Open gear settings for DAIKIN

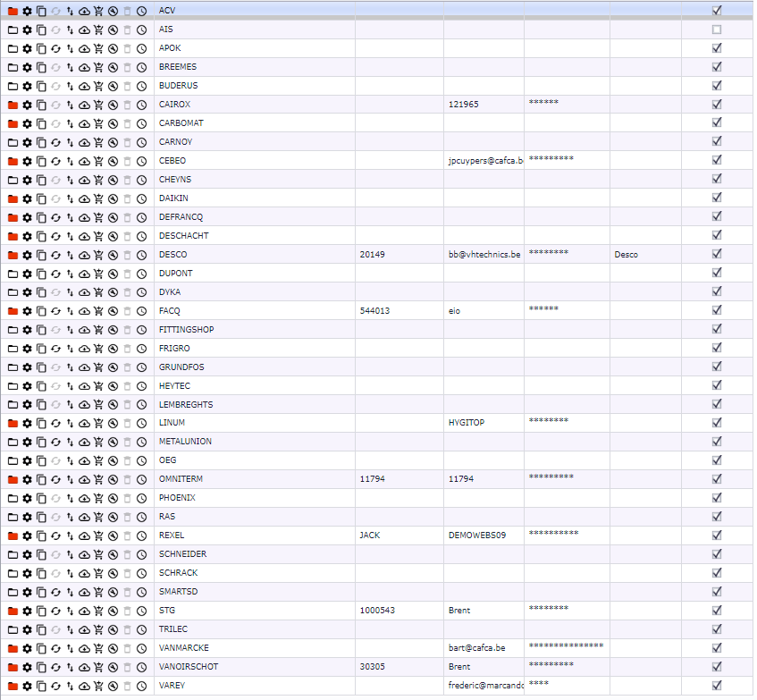27,198
